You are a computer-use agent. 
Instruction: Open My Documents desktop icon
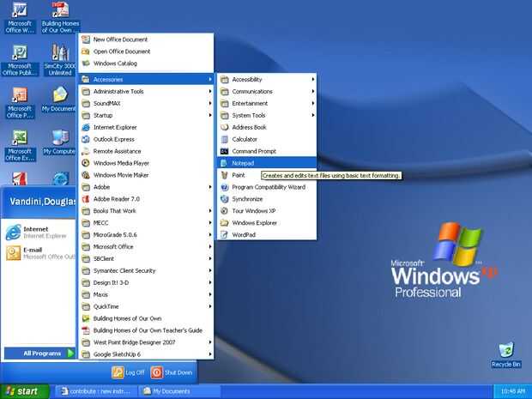click(x=59, y=100)
